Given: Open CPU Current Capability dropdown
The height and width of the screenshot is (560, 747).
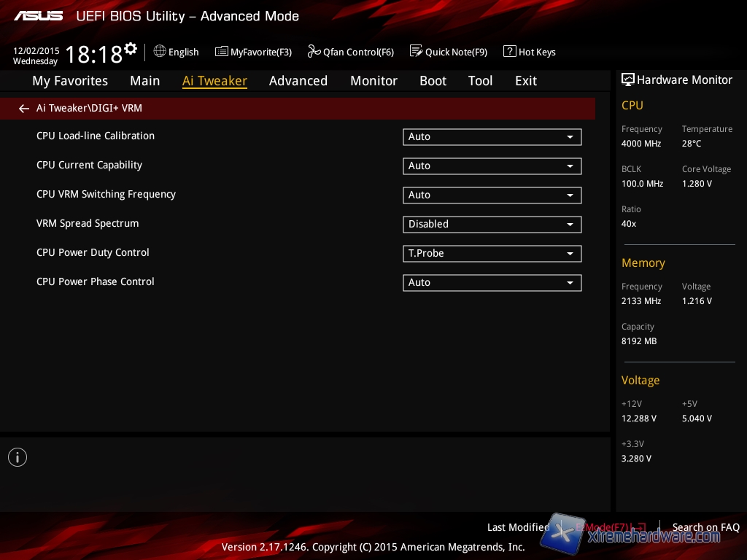Looking at the screenshot, I should (x=492, y=166).
